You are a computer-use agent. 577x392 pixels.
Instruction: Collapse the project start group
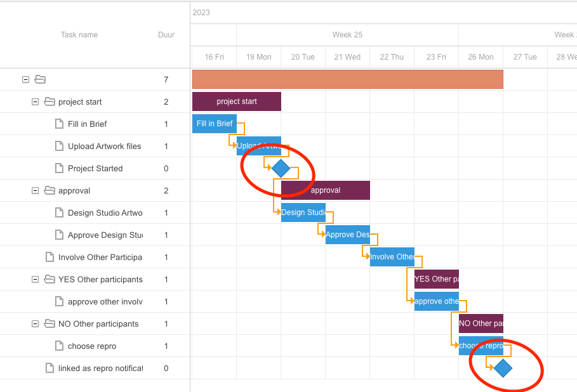coord(36,101)
